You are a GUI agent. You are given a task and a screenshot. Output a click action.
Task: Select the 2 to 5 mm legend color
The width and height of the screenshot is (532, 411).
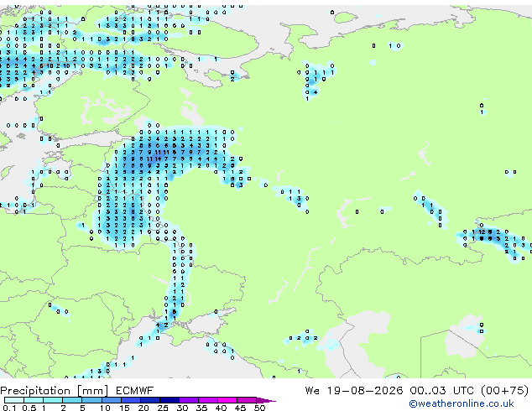click(72, 400)
